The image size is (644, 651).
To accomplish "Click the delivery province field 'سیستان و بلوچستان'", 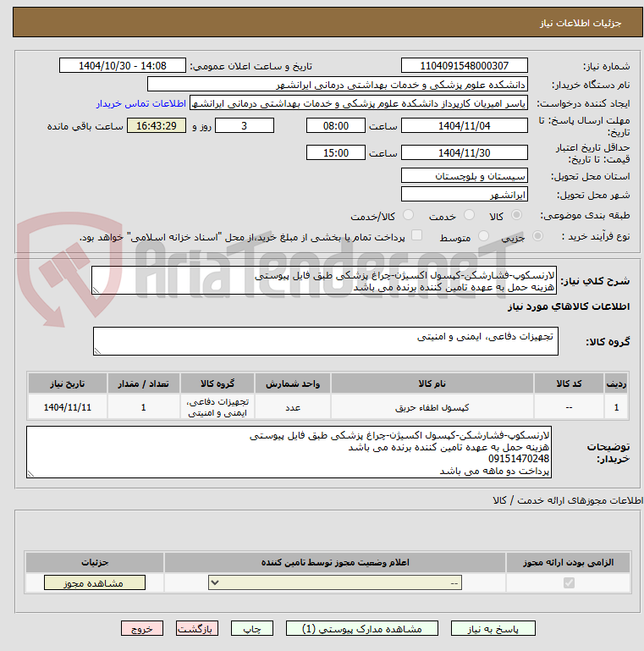I will pyautogui.click(x=465, y=175).
